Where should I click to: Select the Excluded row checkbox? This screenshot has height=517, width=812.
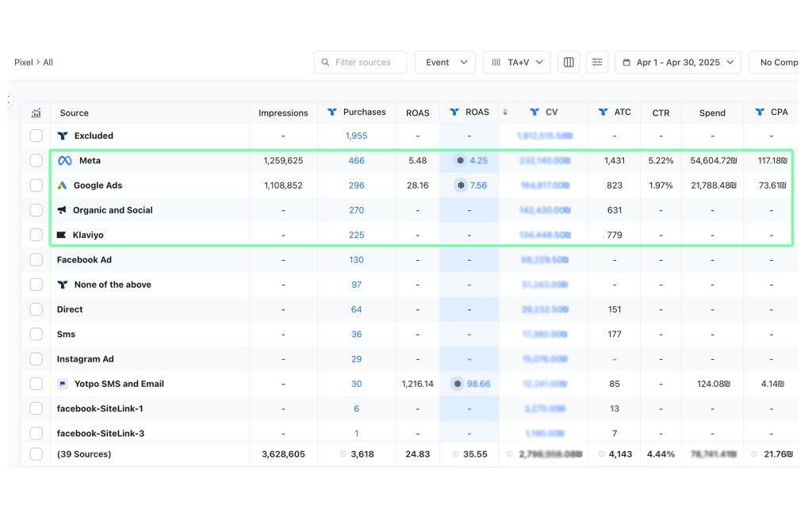[x=36, y=136]
